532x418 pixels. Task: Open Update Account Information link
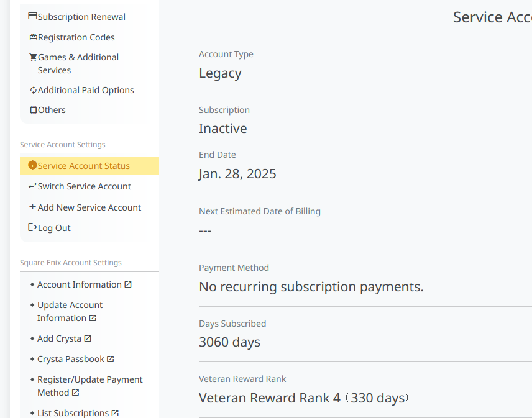pos(70,312)
